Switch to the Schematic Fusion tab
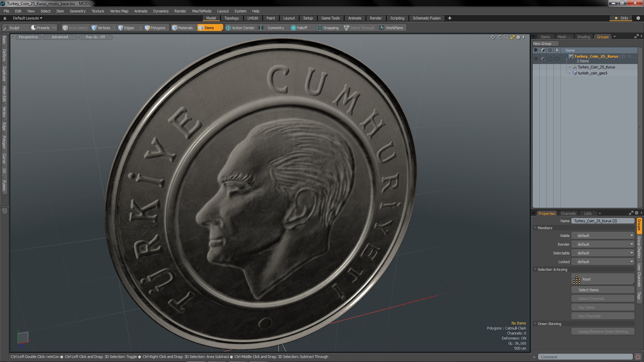The image size is (644, 362). pyautogui.click(x=426, y=18)
